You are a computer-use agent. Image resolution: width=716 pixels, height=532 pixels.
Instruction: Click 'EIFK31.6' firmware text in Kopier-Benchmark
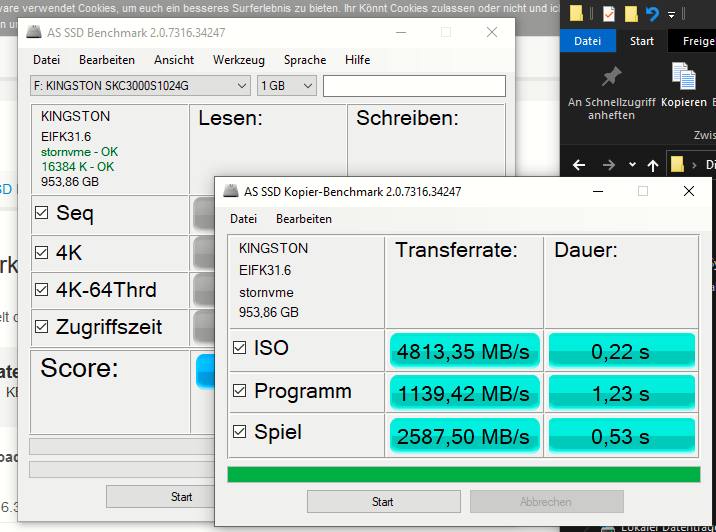click(265, 270)
